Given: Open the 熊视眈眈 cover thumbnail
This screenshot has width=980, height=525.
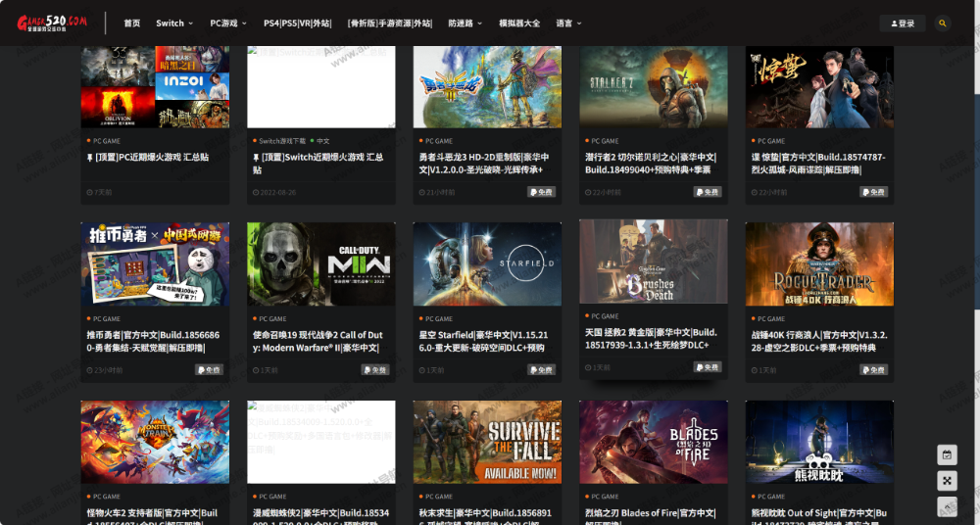Looking at the screenshot, I should click(x=819, y=442).
